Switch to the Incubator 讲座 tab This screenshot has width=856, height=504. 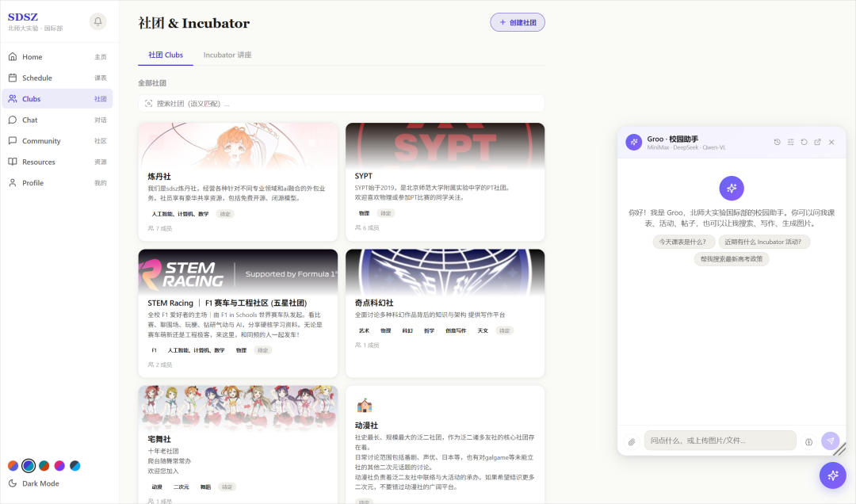click(x=227, y=55)
